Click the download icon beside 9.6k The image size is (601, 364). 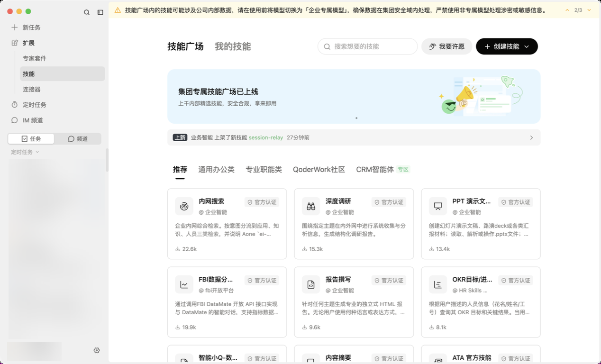click(x=305, y=327)
